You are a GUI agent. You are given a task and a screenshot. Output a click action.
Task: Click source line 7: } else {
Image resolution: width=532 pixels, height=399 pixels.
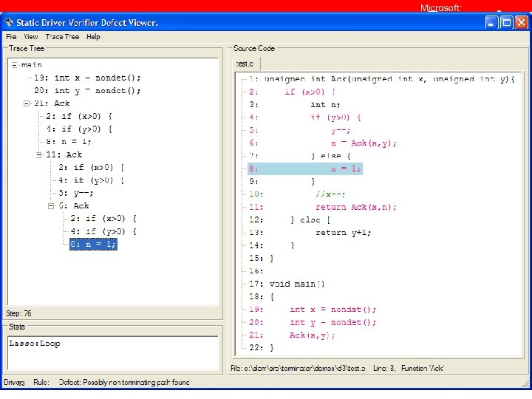point(300,156)
